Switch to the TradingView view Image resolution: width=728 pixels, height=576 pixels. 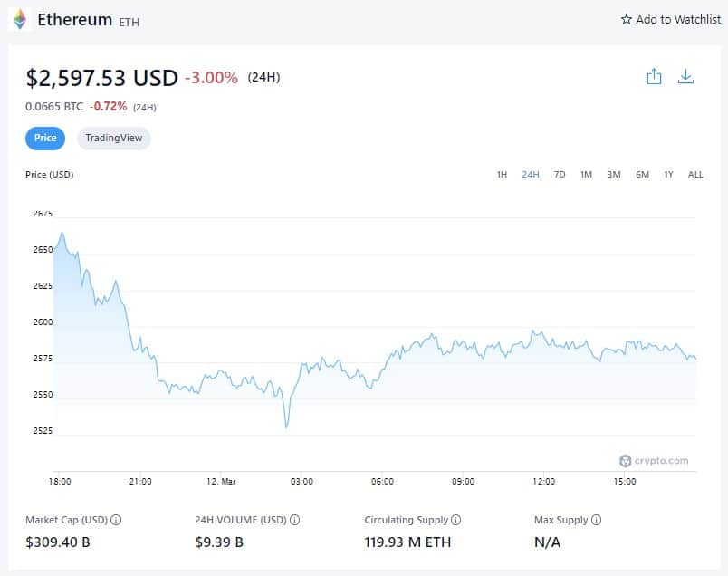(114, 138)
